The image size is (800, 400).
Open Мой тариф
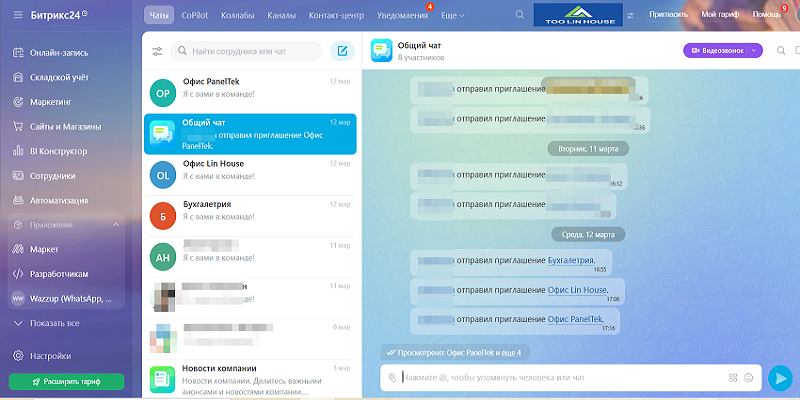(x=720, y=15)
